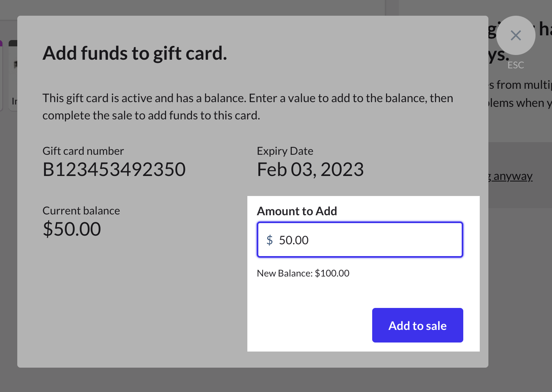Click the "Current balance" label

click(x=81, y=211)
